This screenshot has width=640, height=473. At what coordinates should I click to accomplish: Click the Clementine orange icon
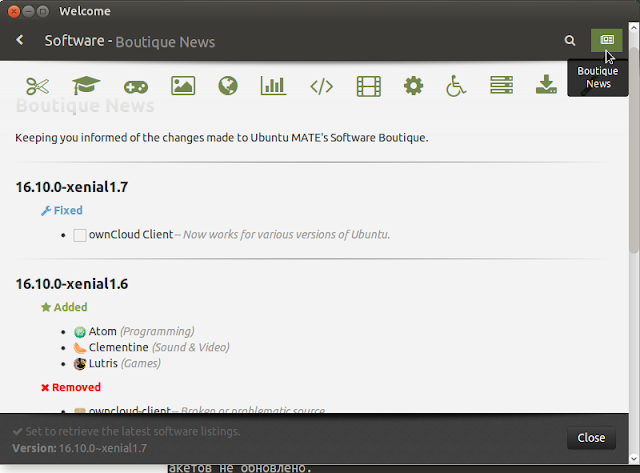tap(80, 348)
